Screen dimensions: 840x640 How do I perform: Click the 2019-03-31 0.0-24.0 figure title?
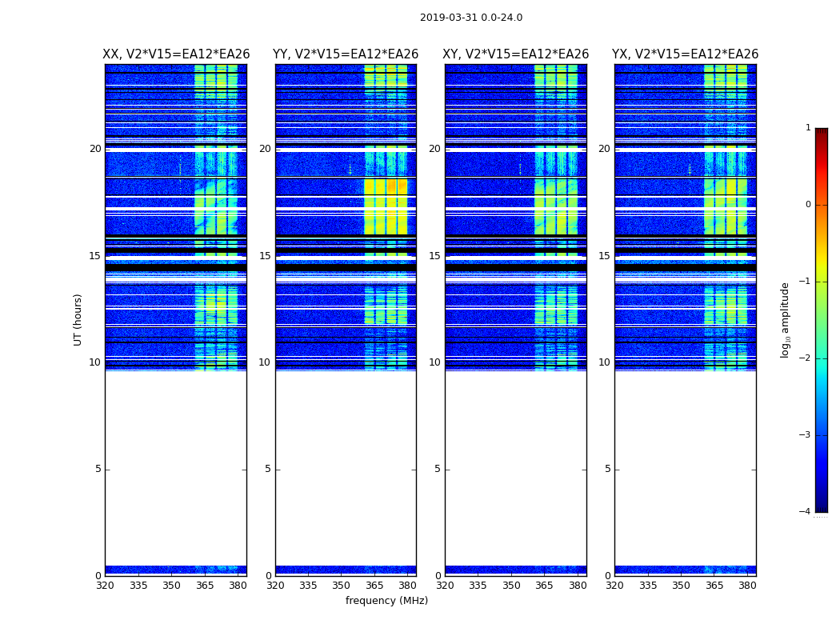[x=471, y=18]
